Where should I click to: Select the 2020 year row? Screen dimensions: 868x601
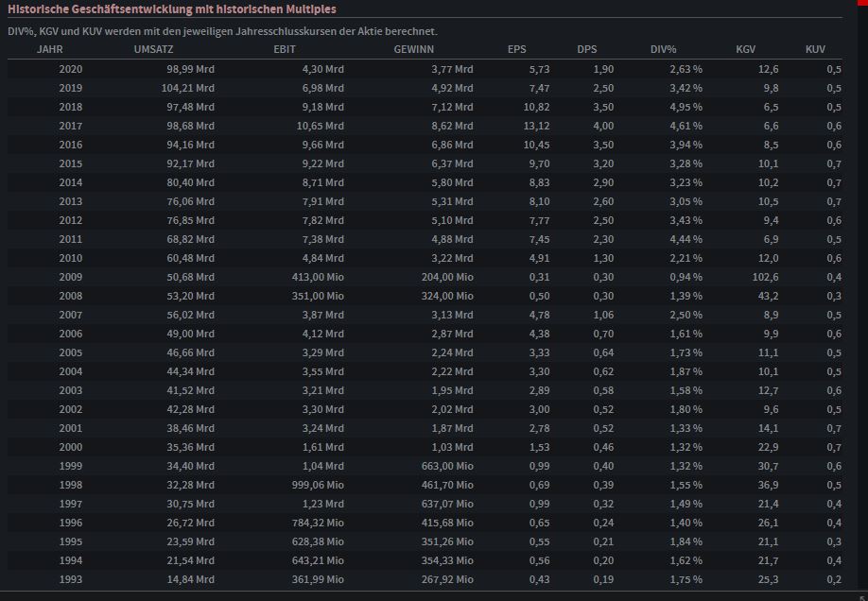click(425, 69)
